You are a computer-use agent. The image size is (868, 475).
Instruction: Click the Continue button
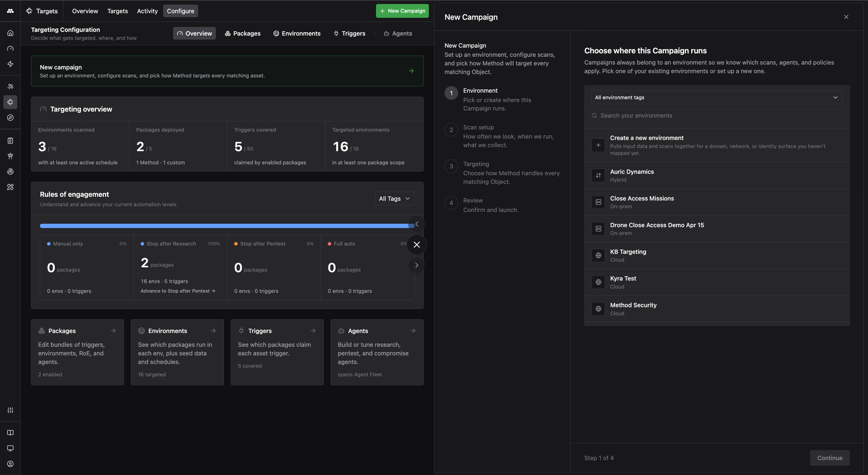pyautogui.click(x=830, y=458)
